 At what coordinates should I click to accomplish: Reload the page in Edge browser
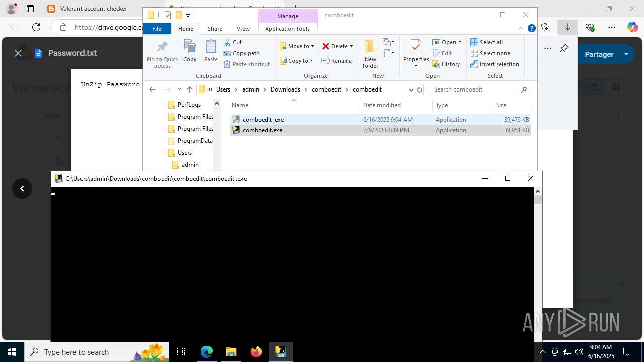click(x=36, y=27)
